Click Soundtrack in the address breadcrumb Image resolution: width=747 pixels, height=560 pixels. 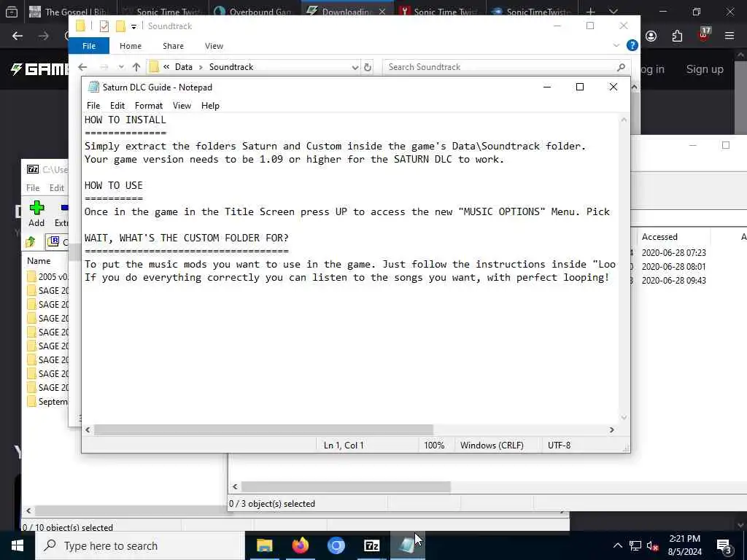click(x=231, y=67)
